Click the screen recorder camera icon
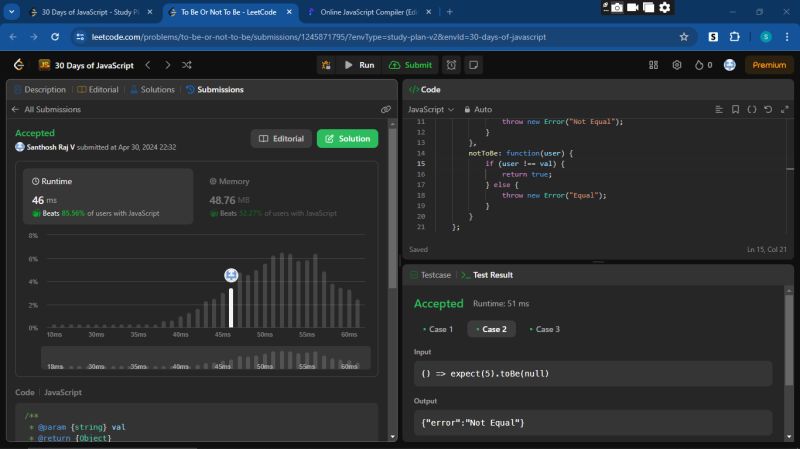The image size is (800, 449). (x=617, y=8)
